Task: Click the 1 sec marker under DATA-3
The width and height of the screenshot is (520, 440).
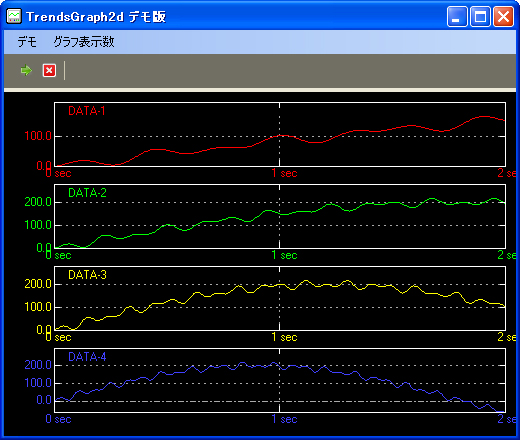Action: (x=284, y=337)
